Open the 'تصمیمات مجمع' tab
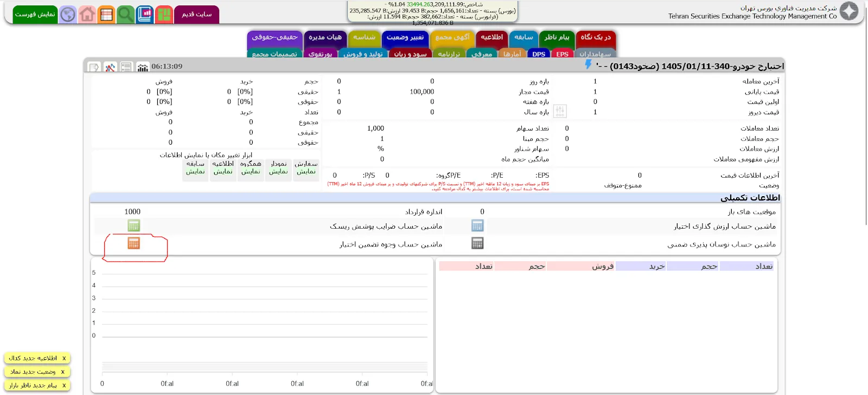 275,54
